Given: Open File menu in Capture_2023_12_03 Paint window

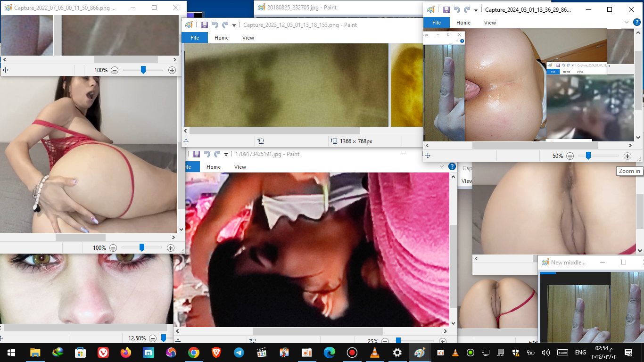Looking at the screenshot, I should coord(195,38).
